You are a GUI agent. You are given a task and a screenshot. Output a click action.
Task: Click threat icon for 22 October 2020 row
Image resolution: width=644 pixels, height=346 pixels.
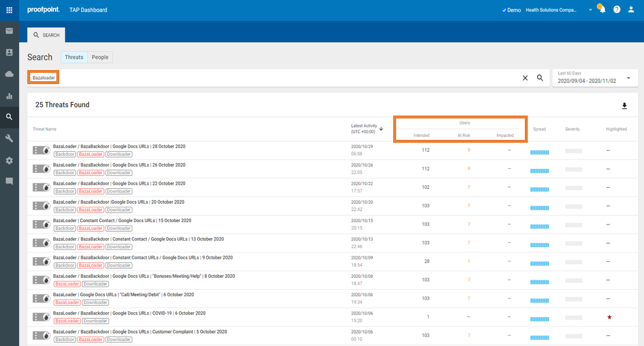tap(41, 187)
